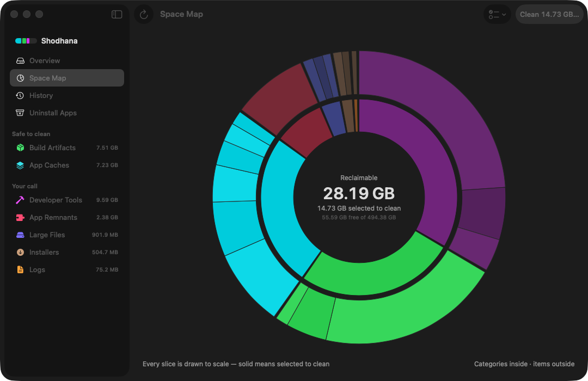Open the list view options dropdown
Image resolution: width=588 pixels, height=381 pixels.
pyautogui.click(x=497, y=14)
